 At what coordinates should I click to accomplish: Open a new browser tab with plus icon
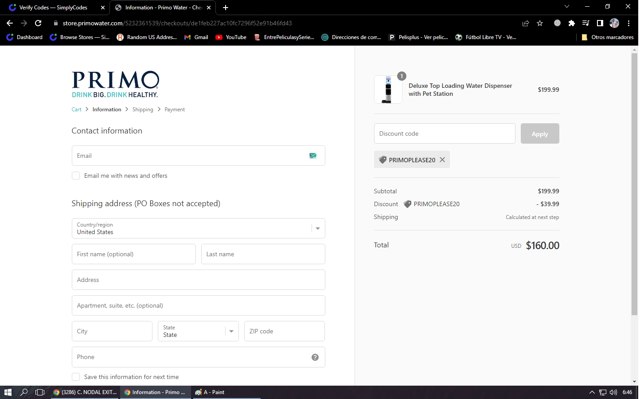click(225, 7)
